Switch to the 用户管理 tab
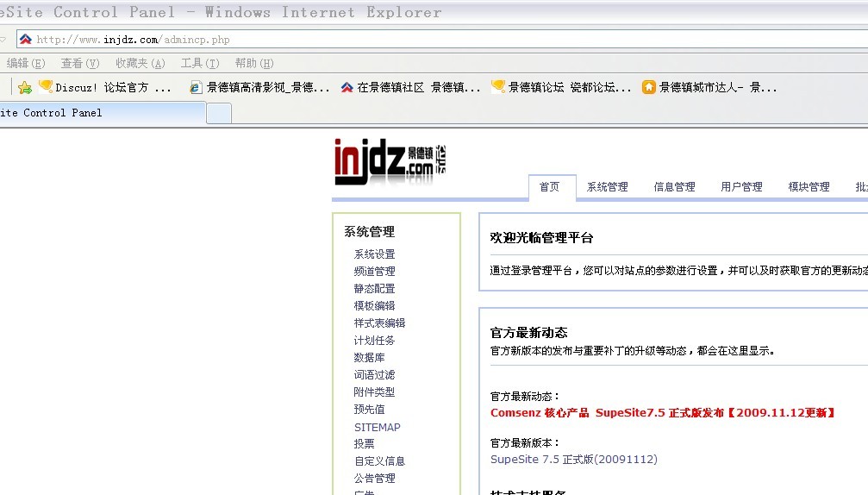This screenshot has height=495, width=868. tap(741, 187)
